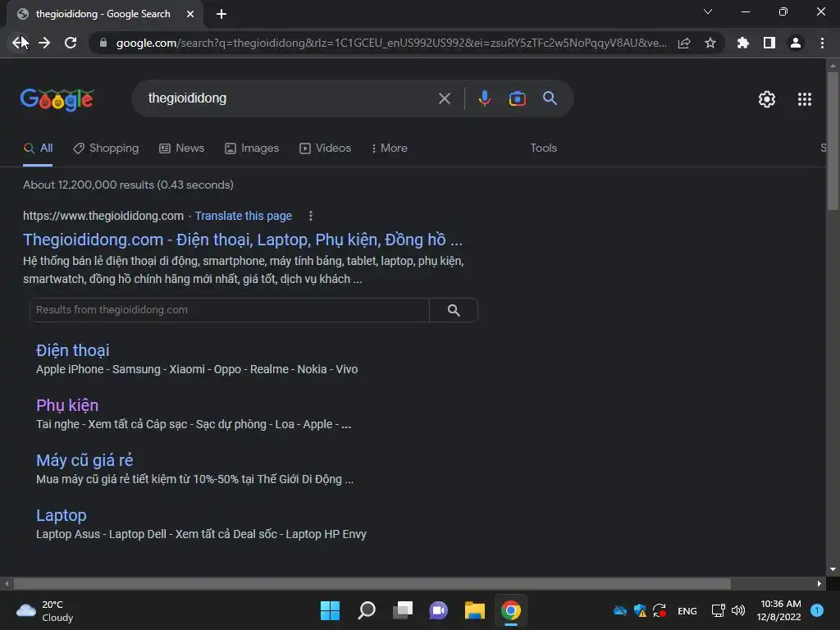Open the three-dot menu beside the result URL

[x=311, y=216]
